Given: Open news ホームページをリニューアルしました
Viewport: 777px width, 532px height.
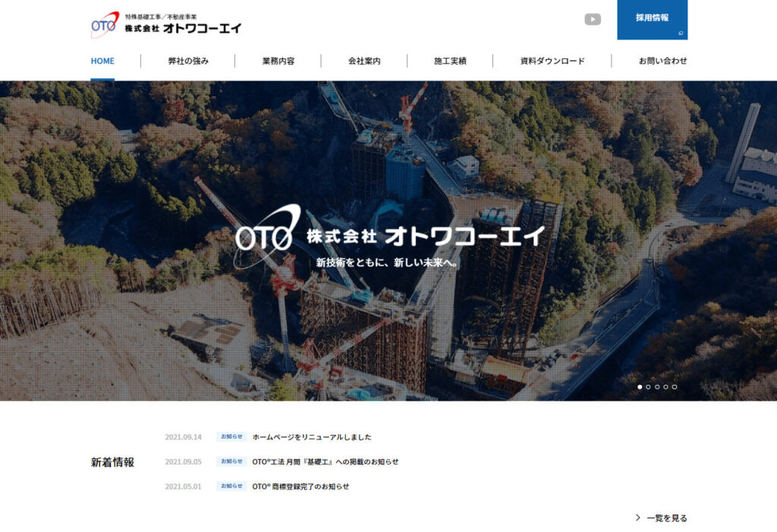Looking at the screenshot, I should pos(312,437).
